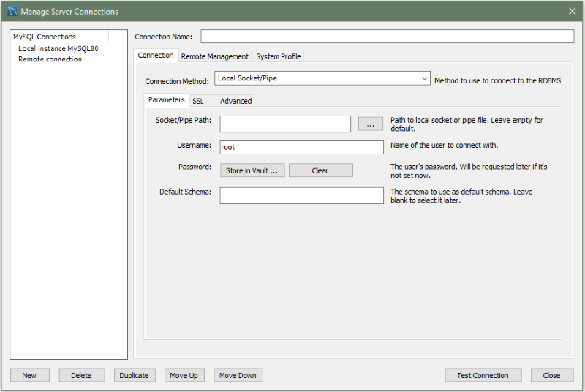Open the Advanced parameters tab
Image resolution: width=585 pixels, height=392 pixels.
click(x=235, y=101)
